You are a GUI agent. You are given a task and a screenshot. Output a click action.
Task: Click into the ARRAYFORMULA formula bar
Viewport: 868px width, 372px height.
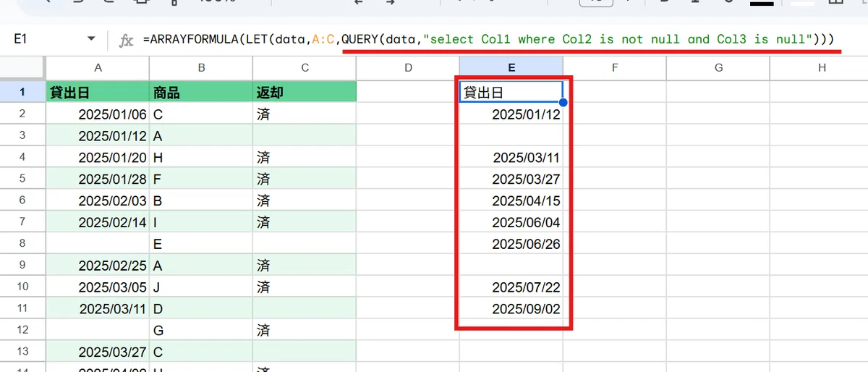488,39
